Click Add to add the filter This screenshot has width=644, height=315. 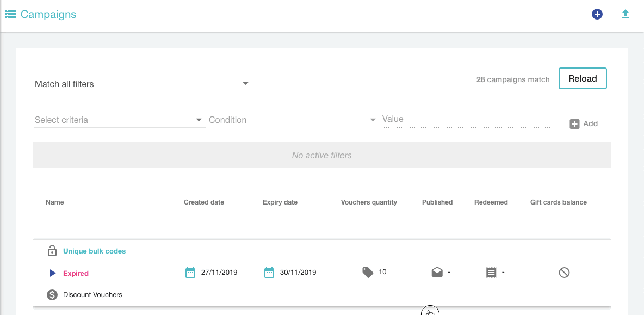click(584, 124)
